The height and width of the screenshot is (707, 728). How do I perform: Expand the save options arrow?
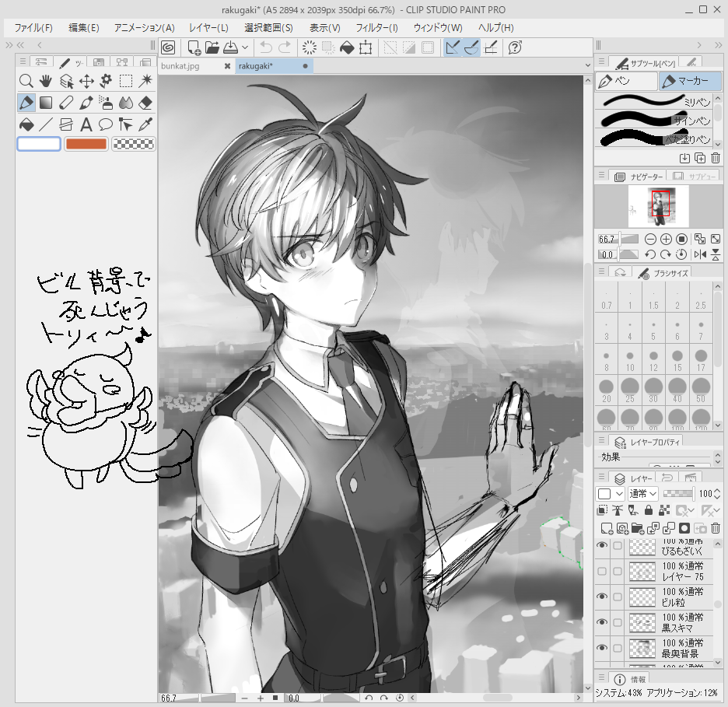[245, 47]
